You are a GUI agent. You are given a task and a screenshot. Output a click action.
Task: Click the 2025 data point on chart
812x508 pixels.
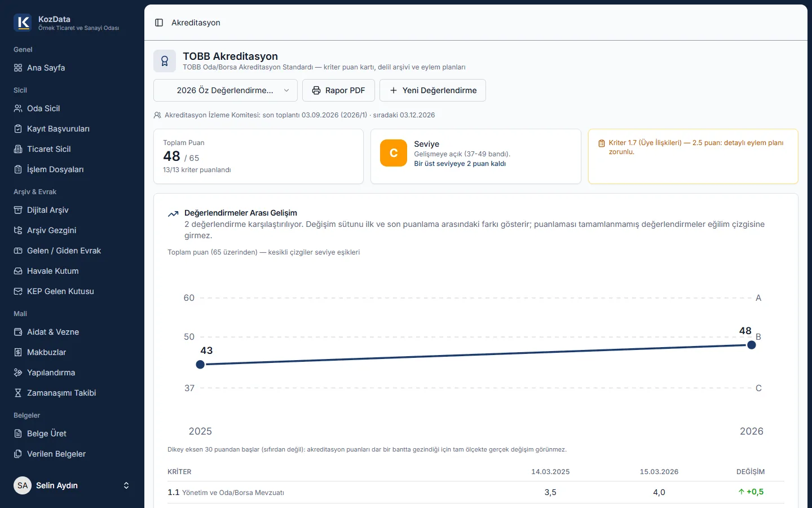tap(200, 365)
